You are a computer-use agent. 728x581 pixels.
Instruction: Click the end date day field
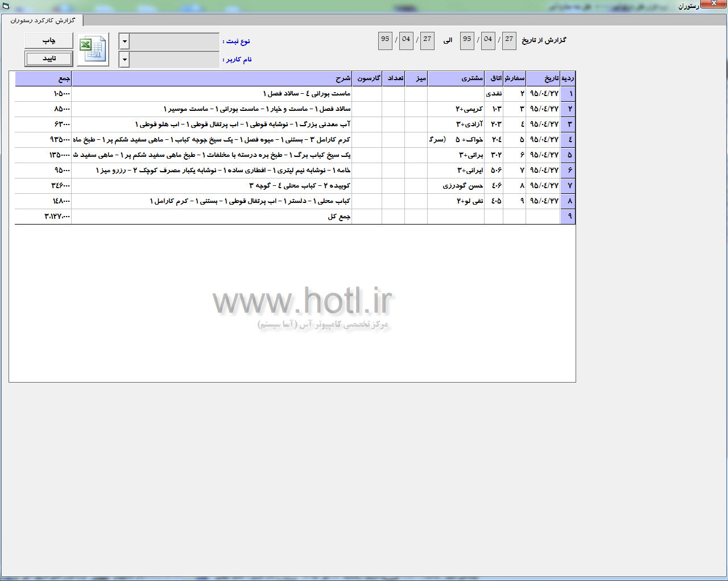pos(427,40)
